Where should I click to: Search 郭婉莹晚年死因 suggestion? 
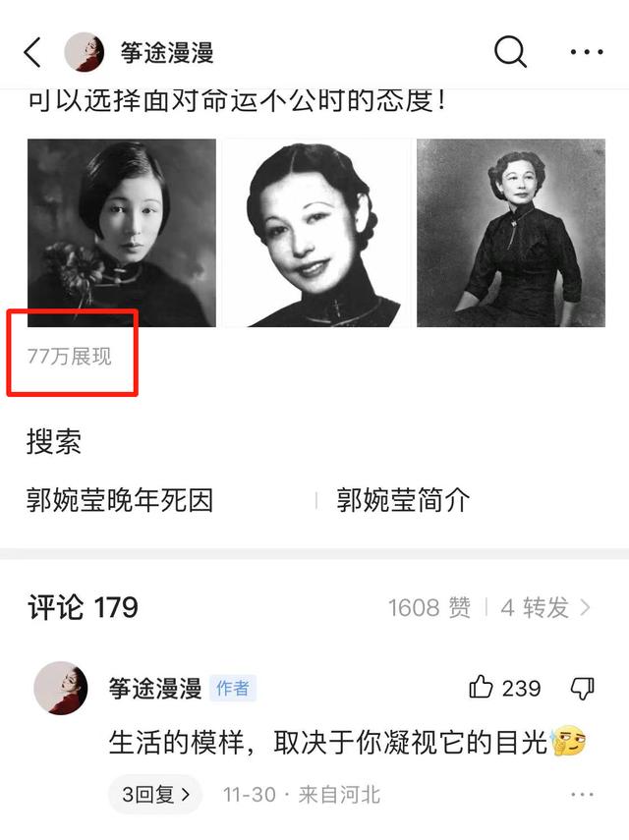(x=120, y=500)
